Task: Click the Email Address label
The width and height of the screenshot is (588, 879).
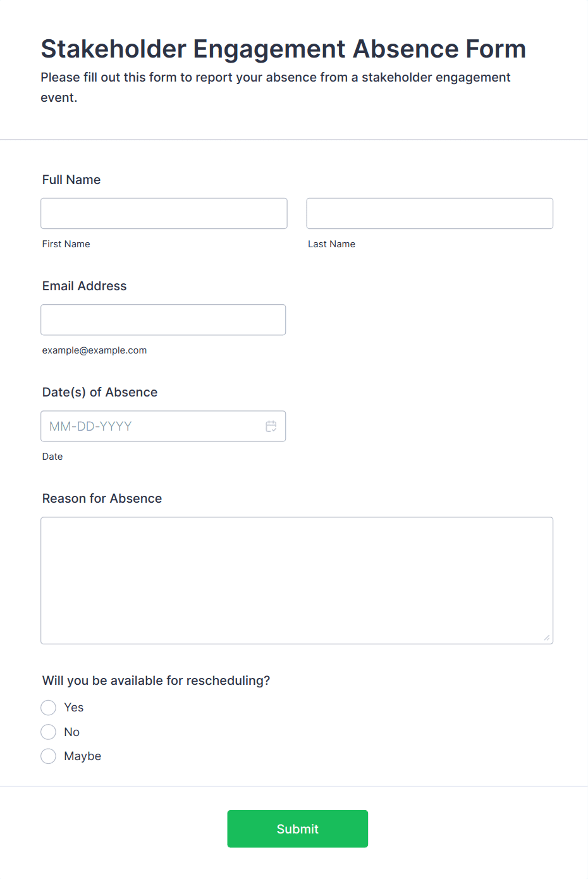Action: [x=85, y=286]
